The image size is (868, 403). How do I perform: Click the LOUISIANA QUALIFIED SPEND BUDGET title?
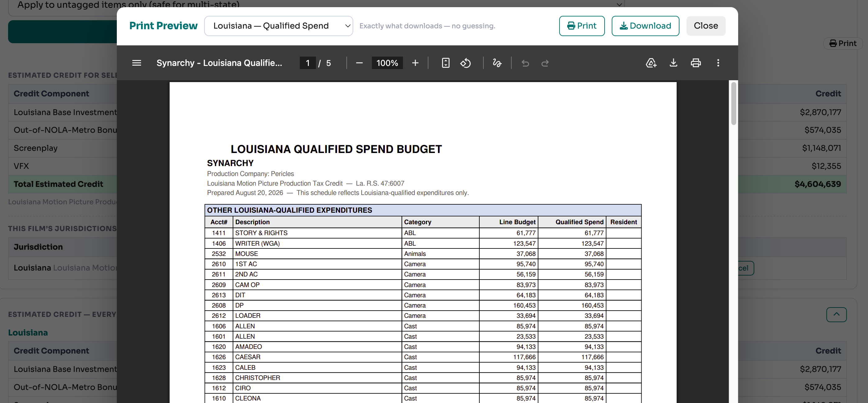336,149
